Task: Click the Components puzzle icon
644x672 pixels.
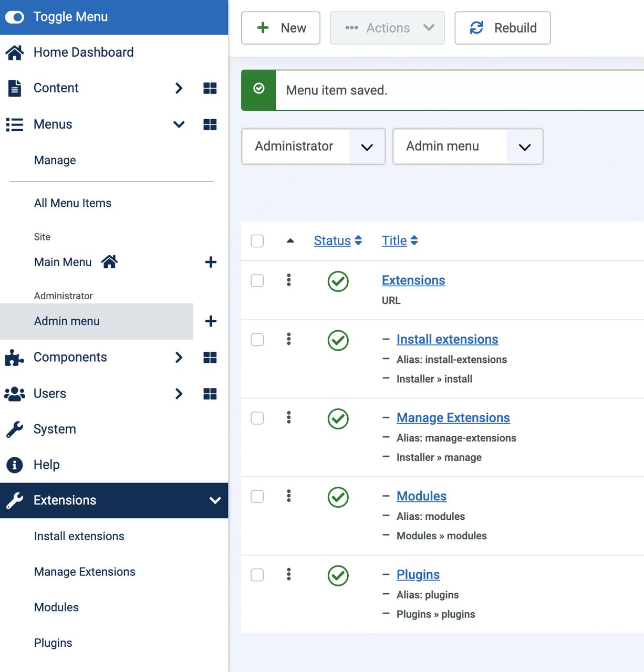Action: pos(15,358)
